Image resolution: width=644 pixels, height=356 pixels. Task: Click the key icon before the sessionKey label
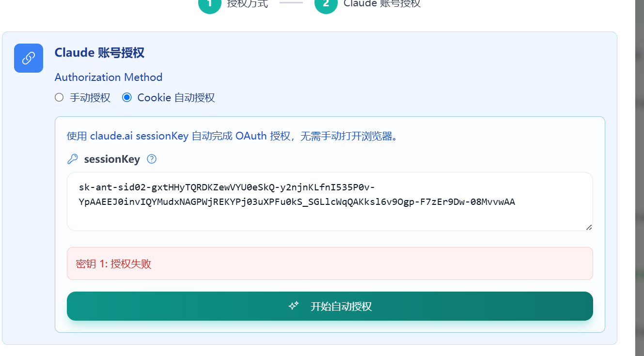(x=73, y=159)
